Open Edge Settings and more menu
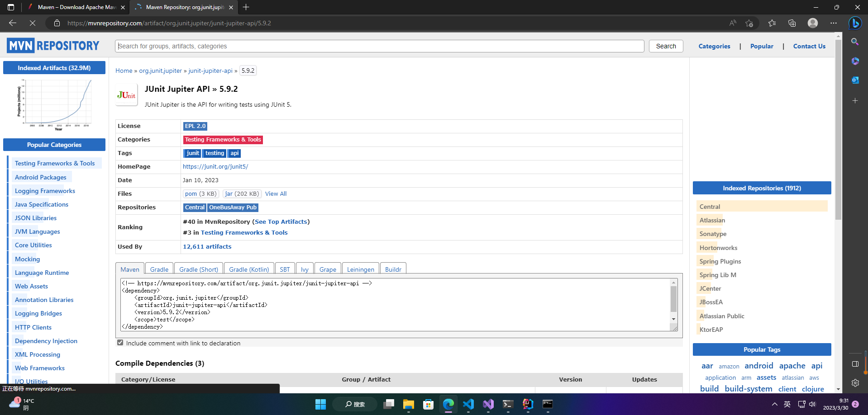868x415 pixels. [x=834, y=23]
